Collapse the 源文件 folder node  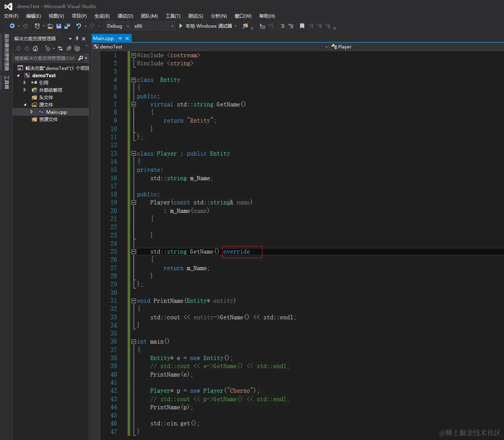pos(25,105)
